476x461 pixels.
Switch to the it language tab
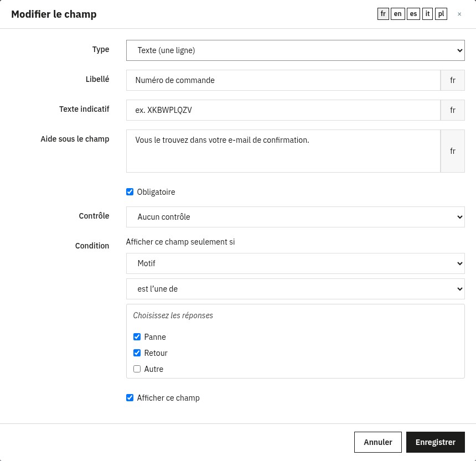tap(427, 14)
